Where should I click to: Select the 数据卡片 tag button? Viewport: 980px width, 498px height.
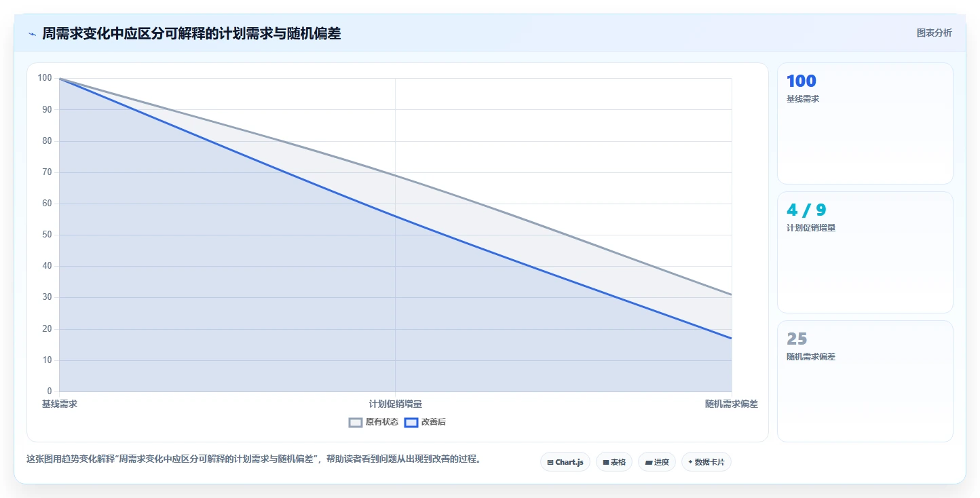[x=706, y=462]
